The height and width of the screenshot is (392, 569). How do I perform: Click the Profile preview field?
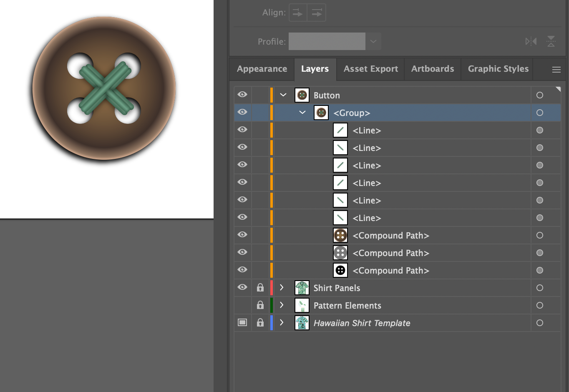point(327,41)
